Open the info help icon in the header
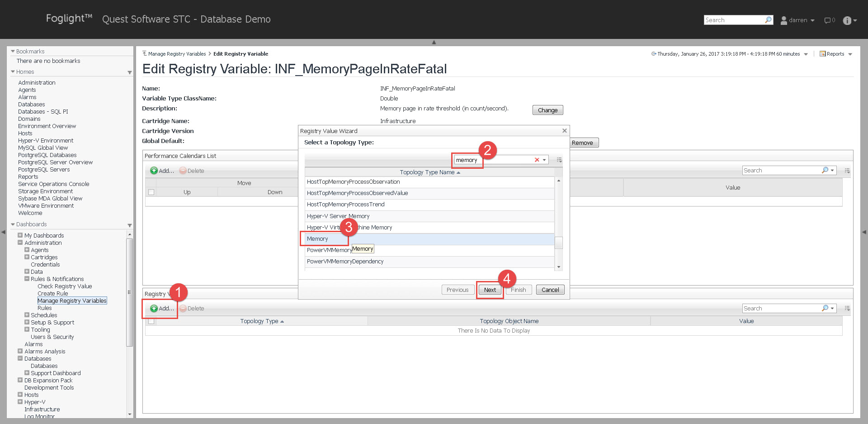The width and height of the screenshot is (868, 424). click(847, 20)
